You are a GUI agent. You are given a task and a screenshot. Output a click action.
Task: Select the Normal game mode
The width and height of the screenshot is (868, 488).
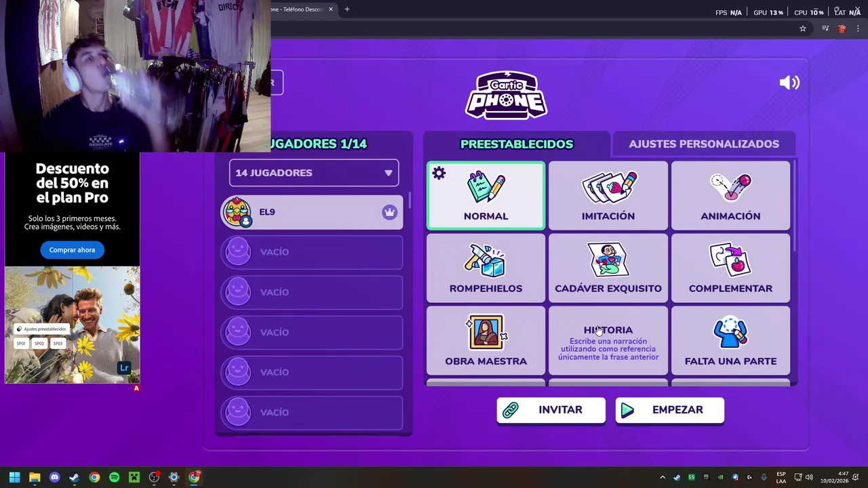click(486, 196)
